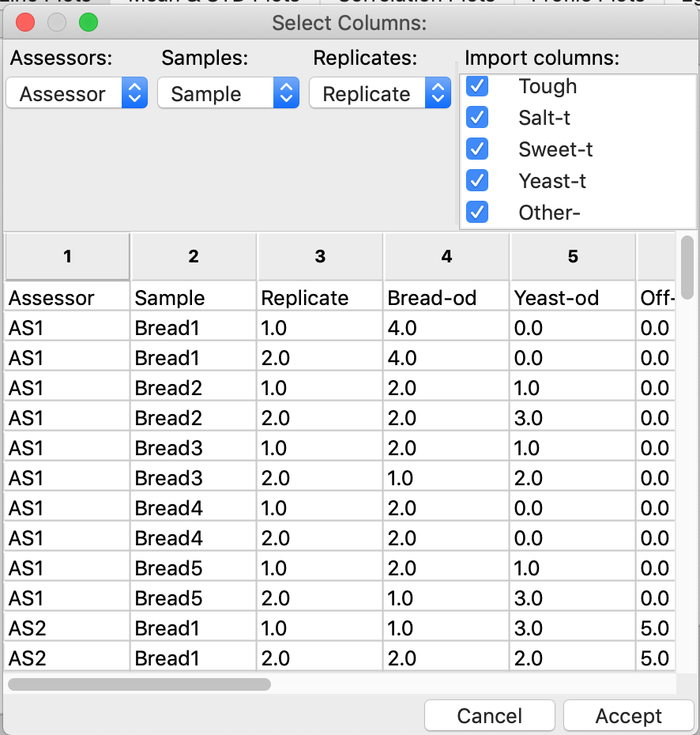
Task: Select column header 2
Action: coord(194,256)
